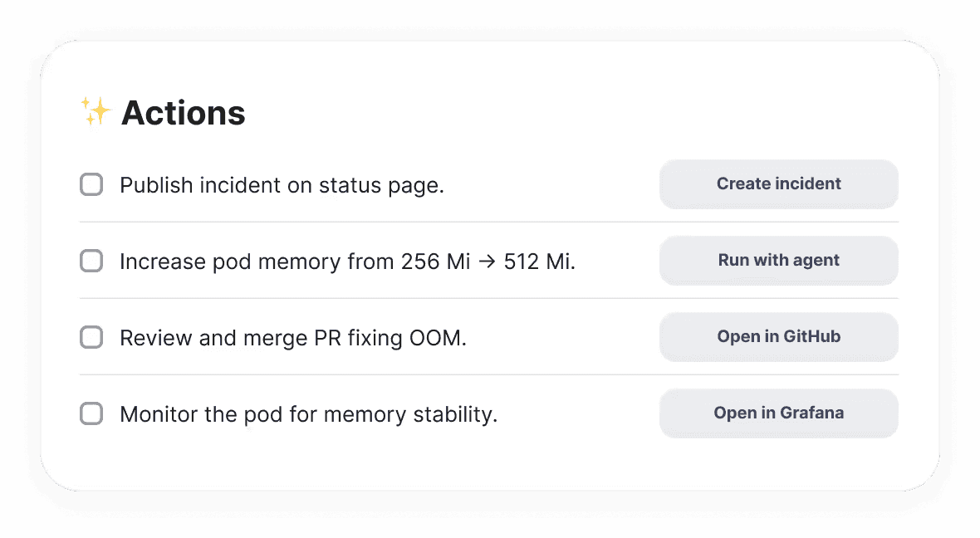Click the divider below the first action row
980x538 pixels.
click(488, 222)
